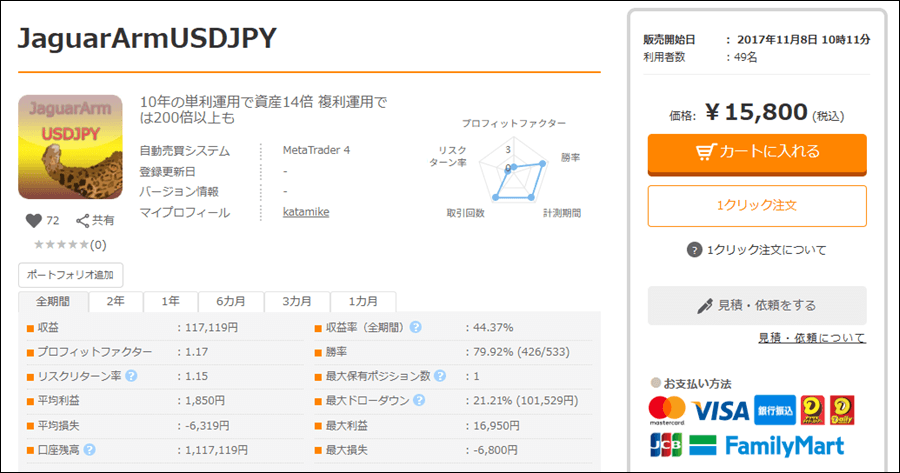Click the 銀行振込 payment icon
The height and width of the screenshot is (473, 900).
[775, 410]
